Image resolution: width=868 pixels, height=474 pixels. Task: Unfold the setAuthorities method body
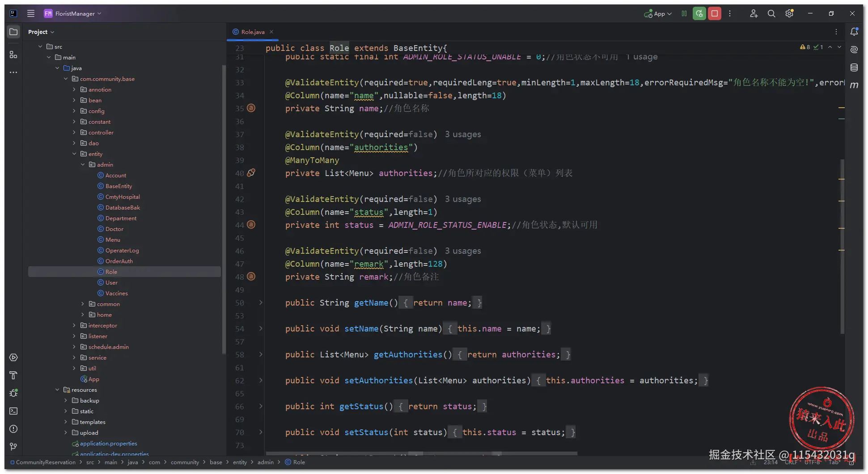click(x=261, y=380)
